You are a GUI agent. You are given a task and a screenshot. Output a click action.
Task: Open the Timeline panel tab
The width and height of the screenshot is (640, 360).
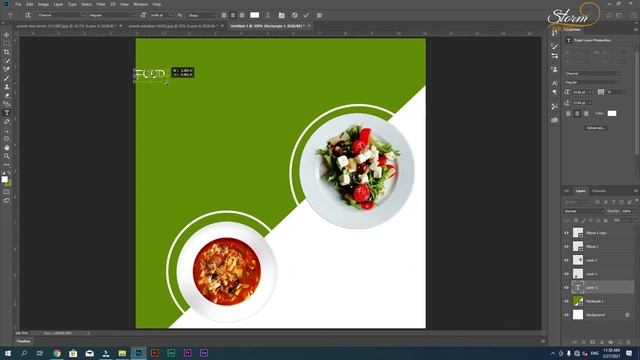coord(24,341)
